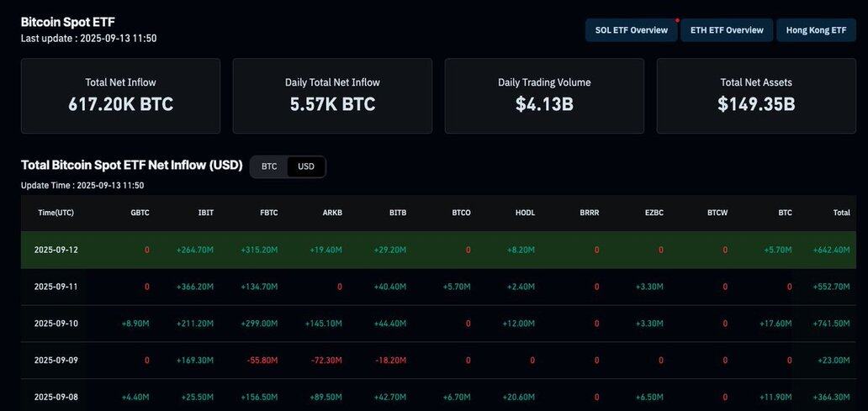Click EZBC value +6.50M
This screenshot has height=411, width=868.
pyautogui.click(x=649, y=398)
